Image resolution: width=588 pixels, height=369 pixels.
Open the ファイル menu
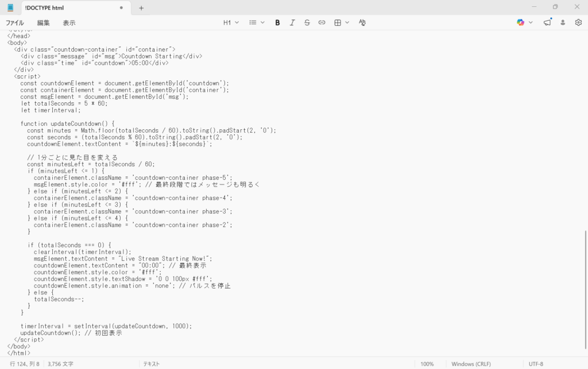(x=15, y=23)
